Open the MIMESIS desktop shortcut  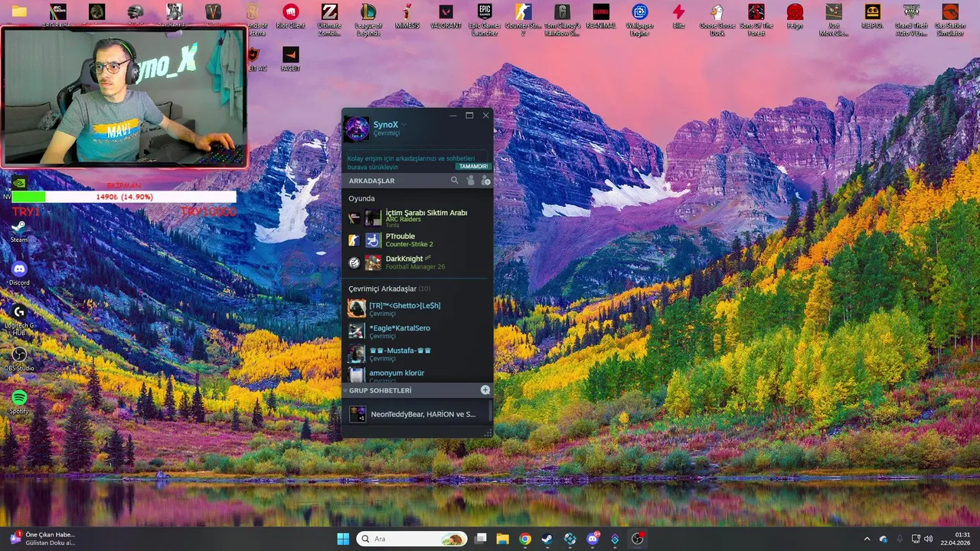click(407, 17)
